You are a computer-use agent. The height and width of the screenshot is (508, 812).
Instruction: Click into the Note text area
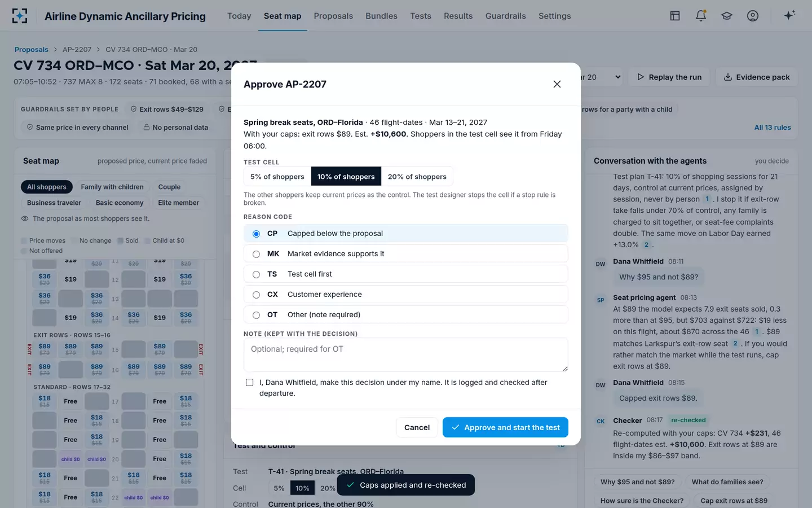(x=406, y=354)
